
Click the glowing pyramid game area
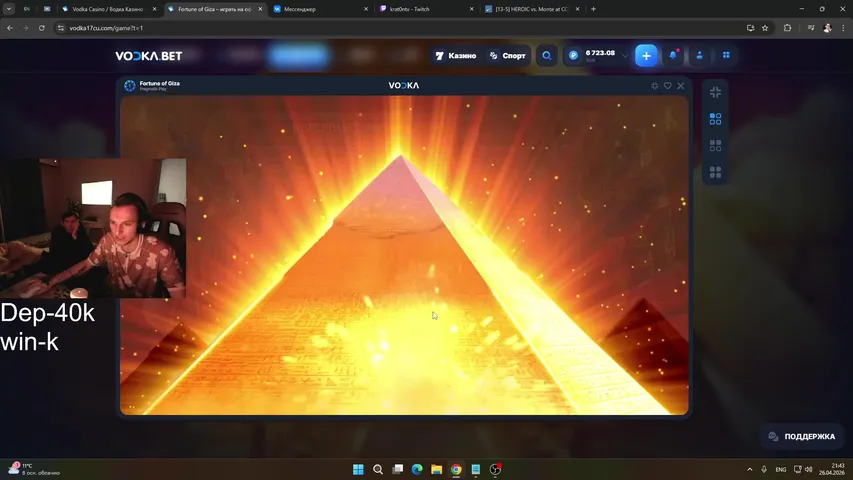404,255
